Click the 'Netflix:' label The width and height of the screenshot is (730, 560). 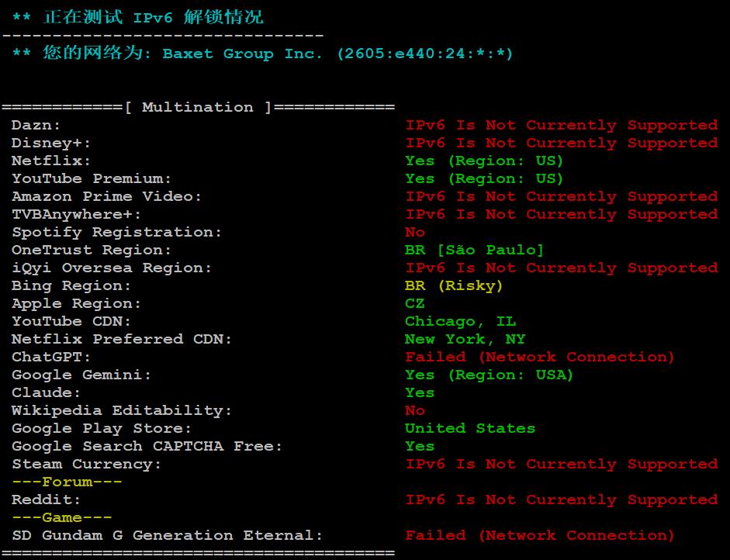coord(51,161)
